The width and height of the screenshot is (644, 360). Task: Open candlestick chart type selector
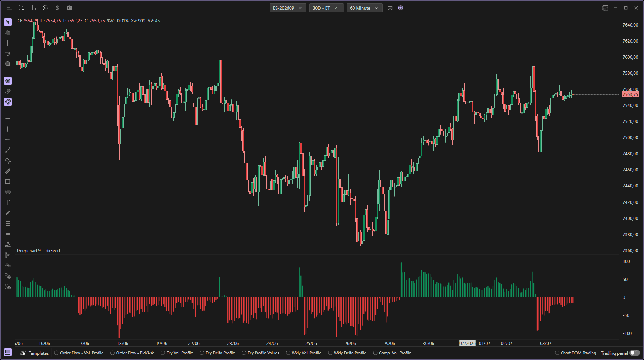coord(21,8)
